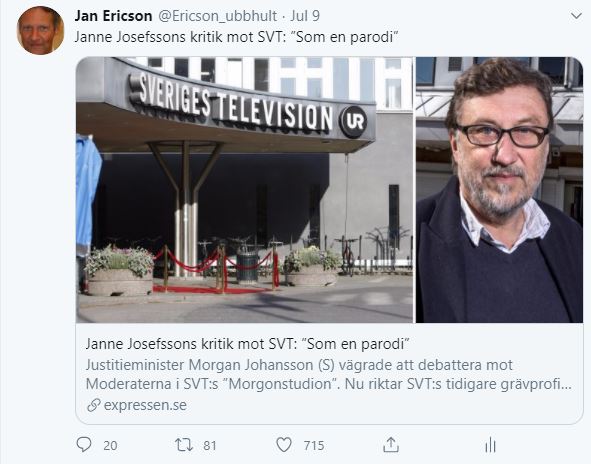Click the 20 replies count
This screenshot has width=591, height=464.
coord(110,446)
